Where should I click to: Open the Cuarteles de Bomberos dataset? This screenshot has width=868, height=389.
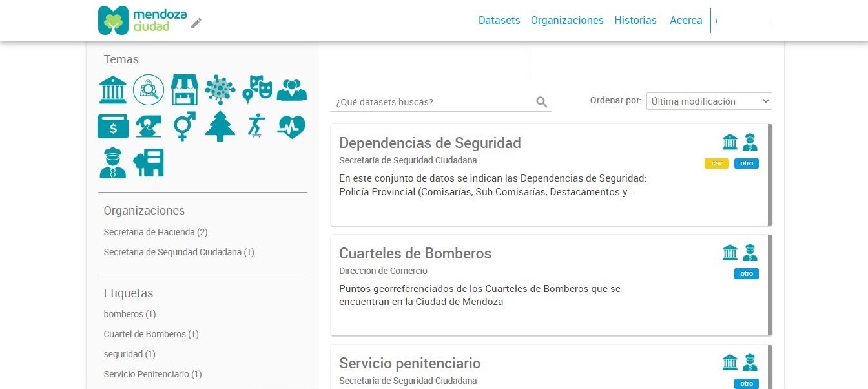[x=415, y=253]
